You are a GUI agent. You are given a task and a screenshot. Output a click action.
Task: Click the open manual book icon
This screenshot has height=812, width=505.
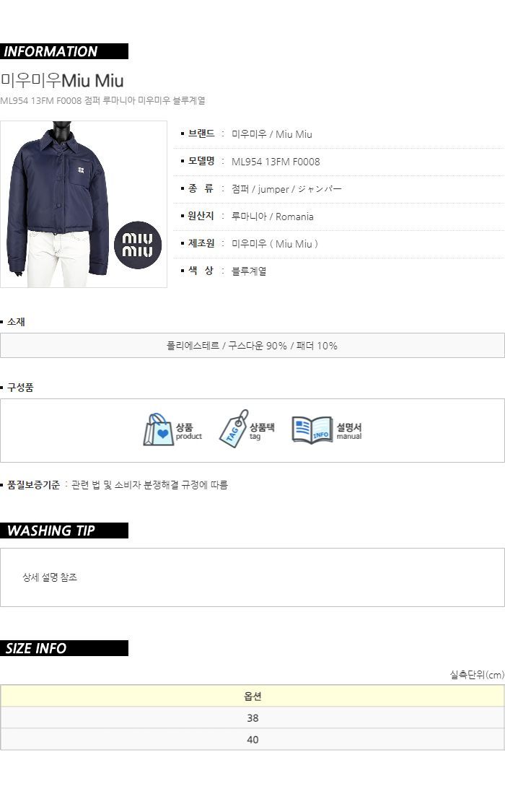[x=312, y=430]
